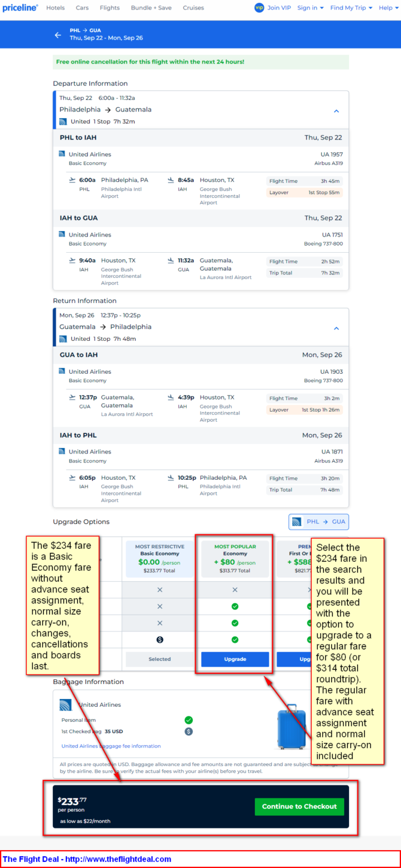Click dollar icon for 1st Checked Bag
Image resolution: width=401 pixels, height=868 pixels.
click(189, 731)
